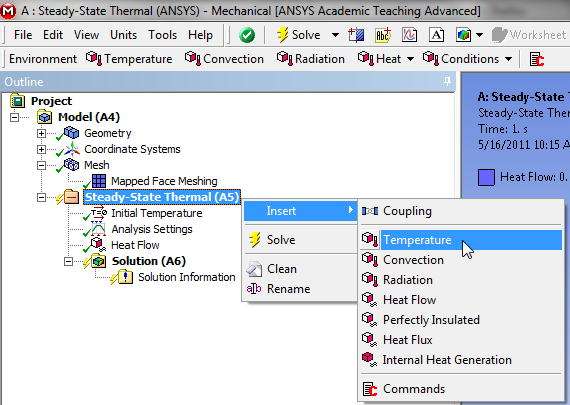The height and width of the screenshot is (405, 570).
Task: Click the Coordinate Systems triad icon
Action: tap(72, 149)
